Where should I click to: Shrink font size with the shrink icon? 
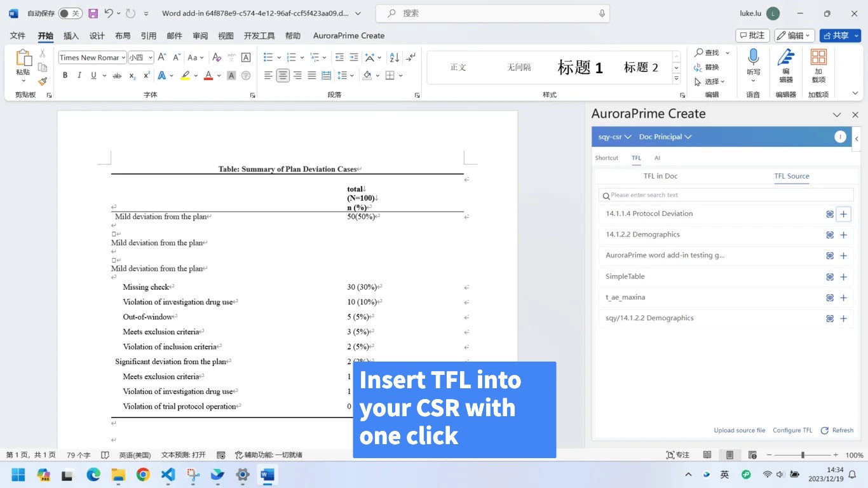[x=177, y=57]
